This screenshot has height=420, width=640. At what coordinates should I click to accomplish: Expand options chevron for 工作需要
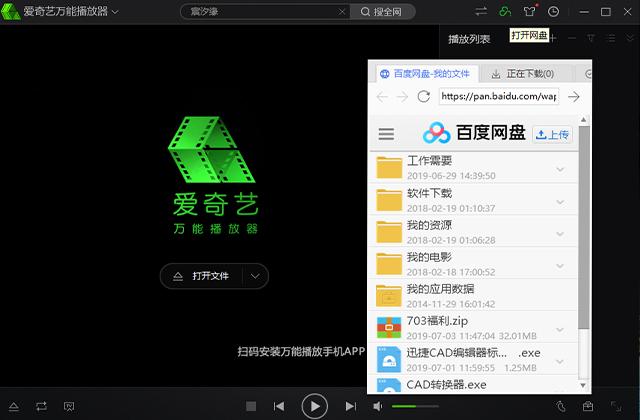click(x=560, y=169)
